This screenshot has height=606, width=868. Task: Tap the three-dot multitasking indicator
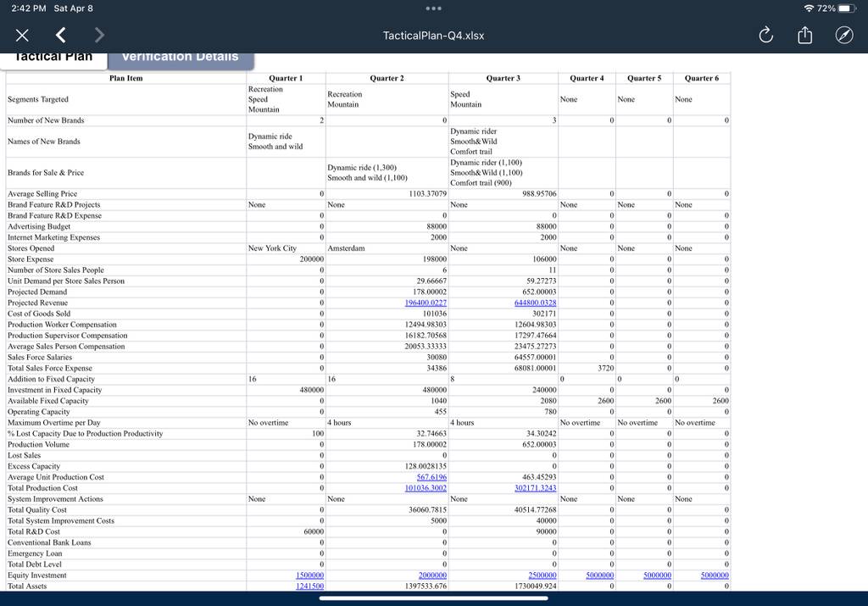(433, 8)
